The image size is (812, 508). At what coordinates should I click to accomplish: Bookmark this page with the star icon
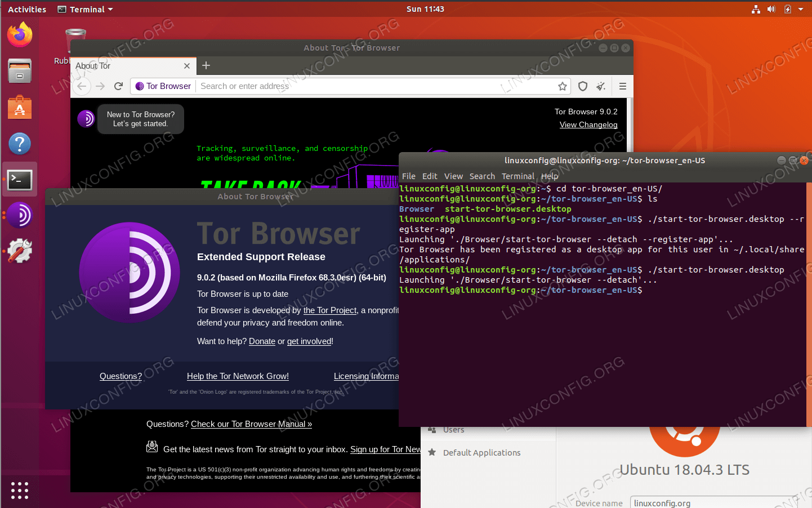click(562, 86)
